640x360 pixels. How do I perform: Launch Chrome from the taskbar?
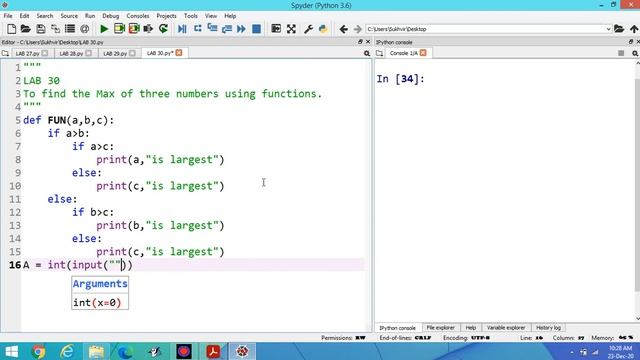coord(38,351)
